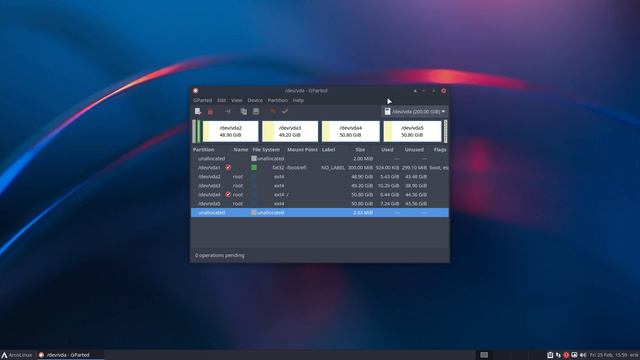
Task: Close the GParted window with red button
Action: click(x=444, y=91)
